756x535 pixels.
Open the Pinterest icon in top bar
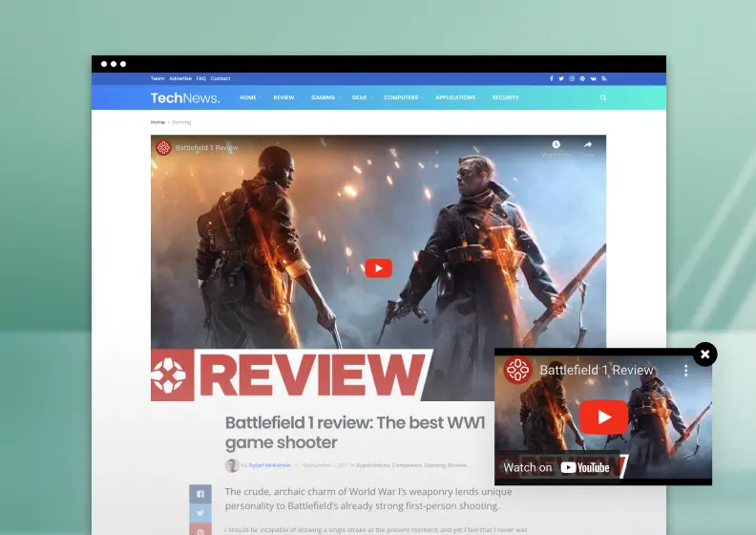click(582, 78)
